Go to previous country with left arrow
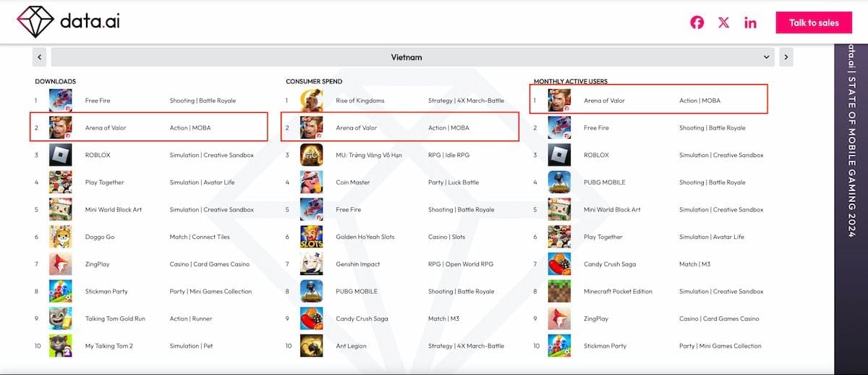The height and width of the screenshot is (375, 868). [40, 57]
